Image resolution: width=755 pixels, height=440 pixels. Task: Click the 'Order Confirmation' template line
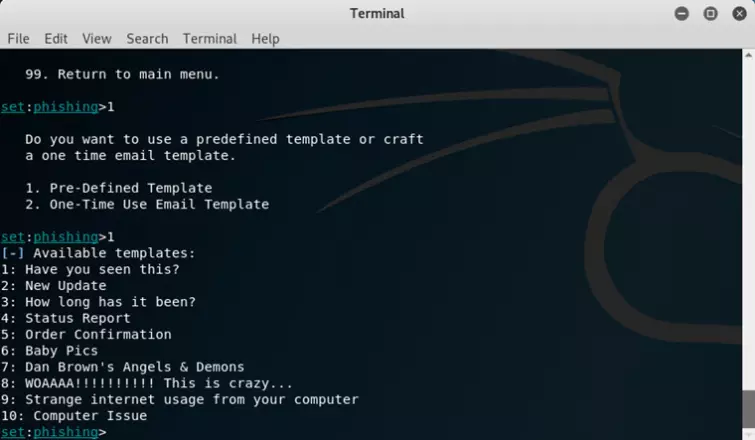(x=98, y=334)
